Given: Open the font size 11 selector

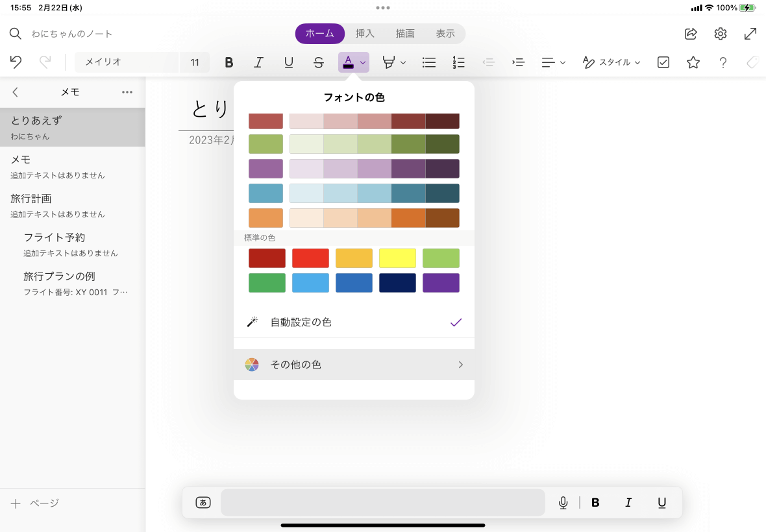Looking at the screenshot, I should tap(195, 62).
